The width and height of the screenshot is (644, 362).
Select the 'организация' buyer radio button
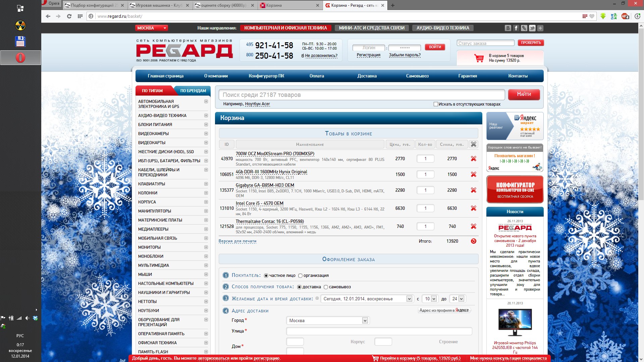(x=300, y=276)
